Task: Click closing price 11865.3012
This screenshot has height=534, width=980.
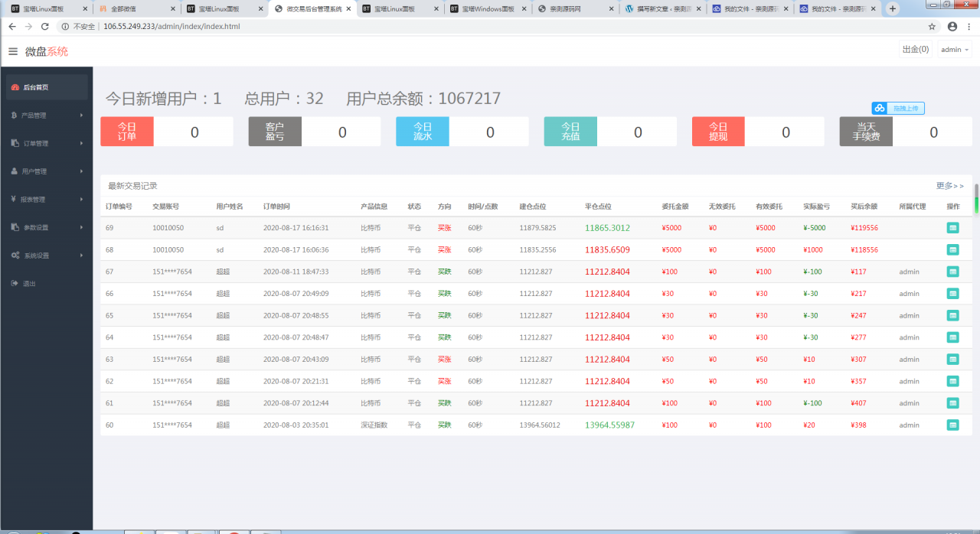Action: (608, 228)
